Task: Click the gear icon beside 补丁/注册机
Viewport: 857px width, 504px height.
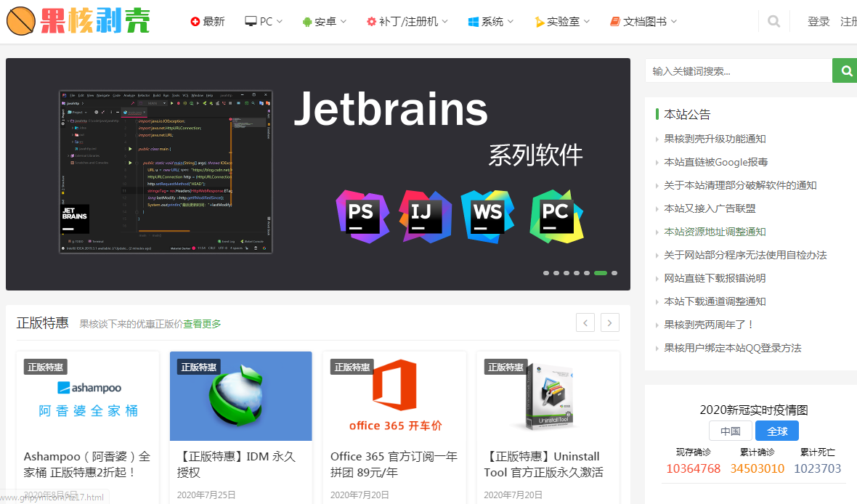Action: [372, 21]
